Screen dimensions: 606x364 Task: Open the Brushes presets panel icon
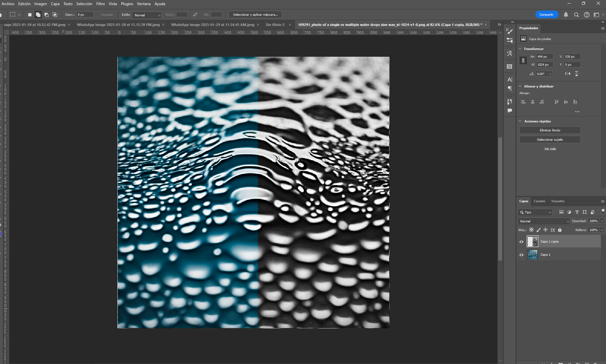click(509, 40)
